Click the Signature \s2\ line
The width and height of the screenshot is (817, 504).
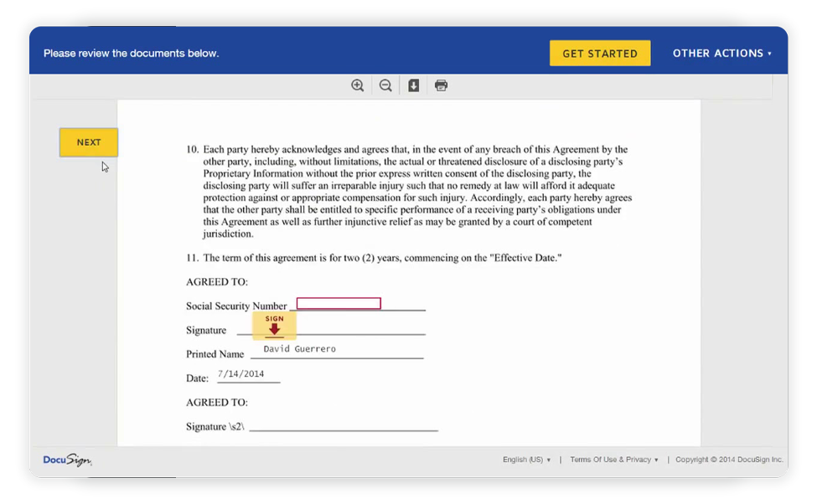tap(344, 426)
